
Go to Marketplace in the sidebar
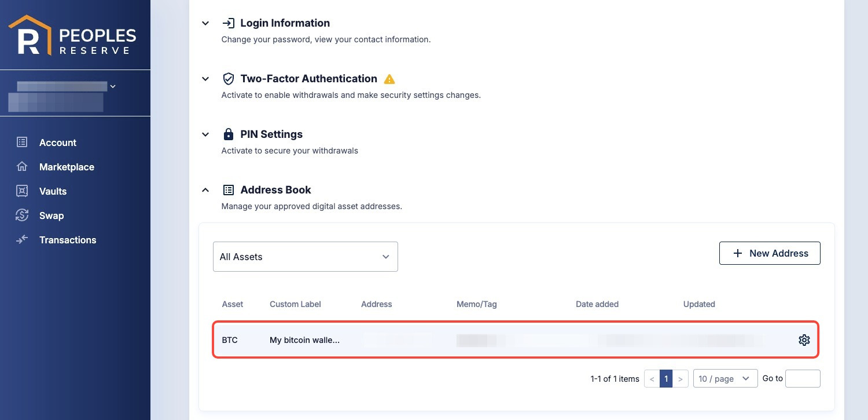tap(67, 167)
